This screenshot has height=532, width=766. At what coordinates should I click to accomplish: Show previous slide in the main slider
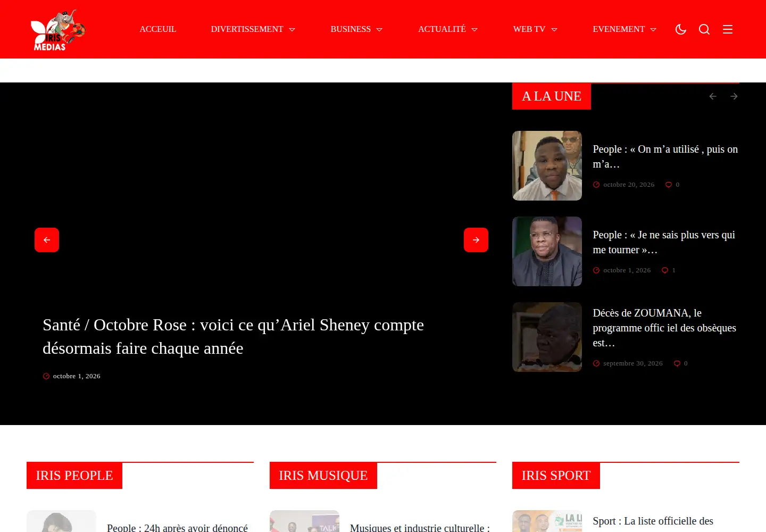[x=47, y=240]
